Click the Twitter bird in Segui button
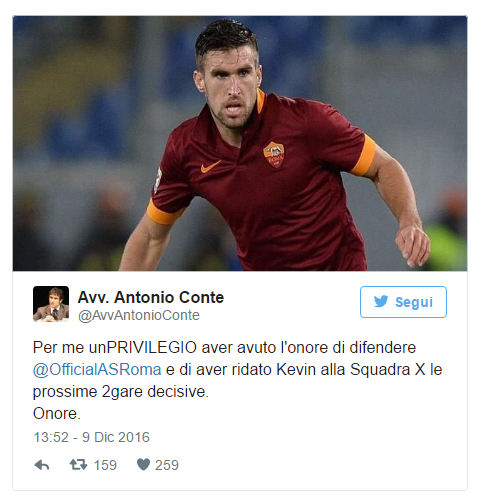The width and height of the screenshot is (489, 501). pos(381,301)
